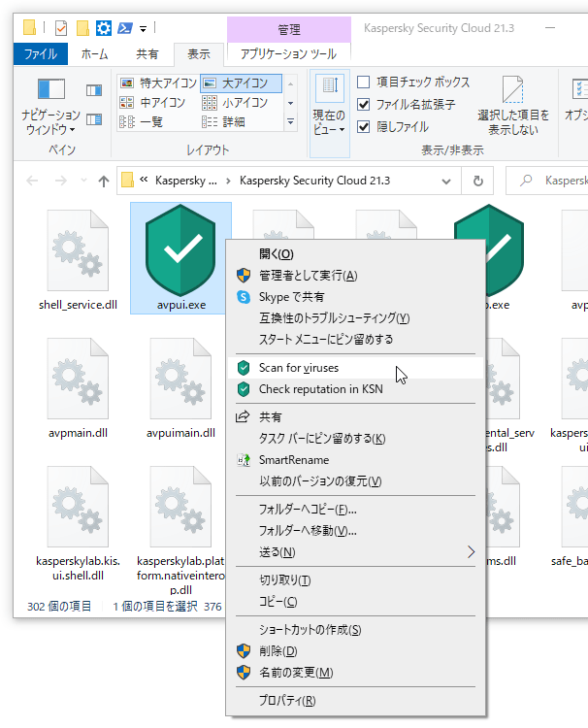The height and width of the screenshot is (728, 588).
Task: Click the hidden path chevron in the address bar
Action: click(x=144, y=180)
